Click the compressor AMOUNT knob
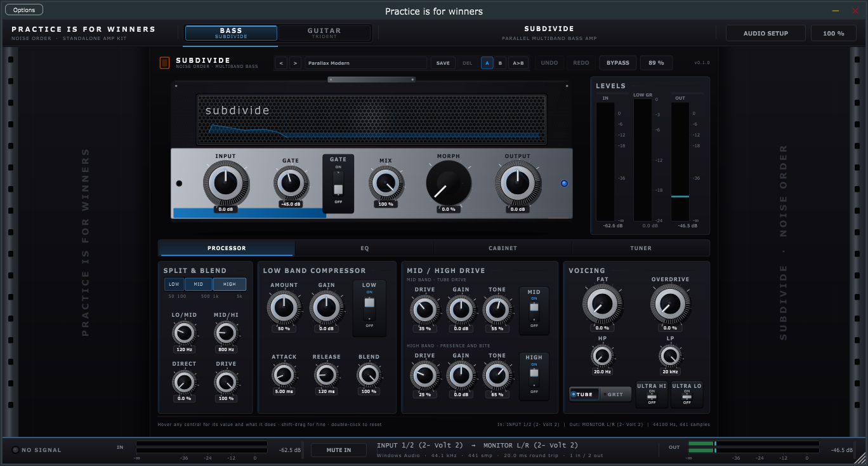868x466 pixels. tap(284, 309)
